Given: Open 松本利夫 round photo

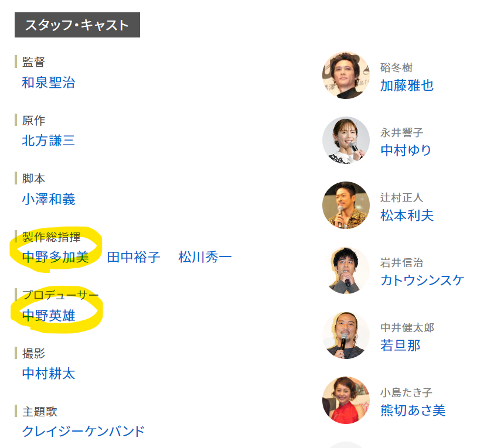Looking at the screenshot, I should [346, 205].
